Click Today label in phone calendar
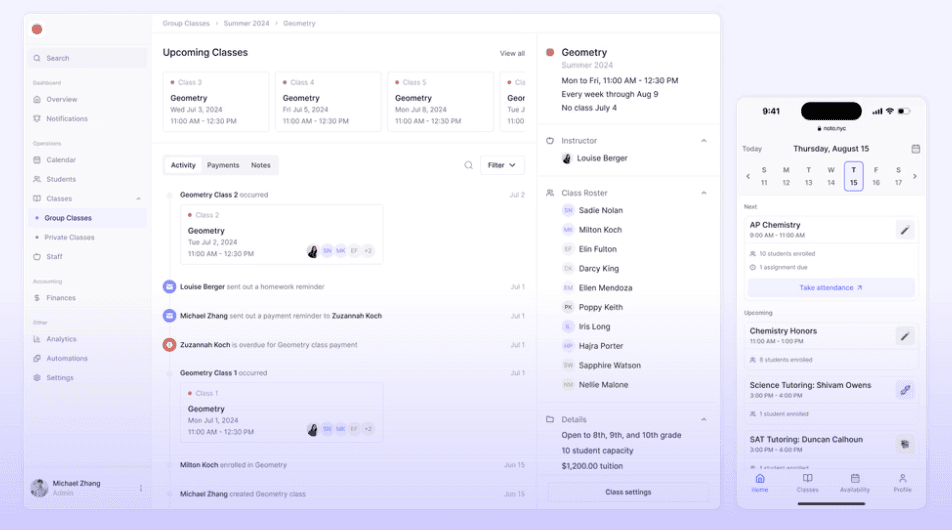This screenshot has height=530, width=952. tap(752, 149)
